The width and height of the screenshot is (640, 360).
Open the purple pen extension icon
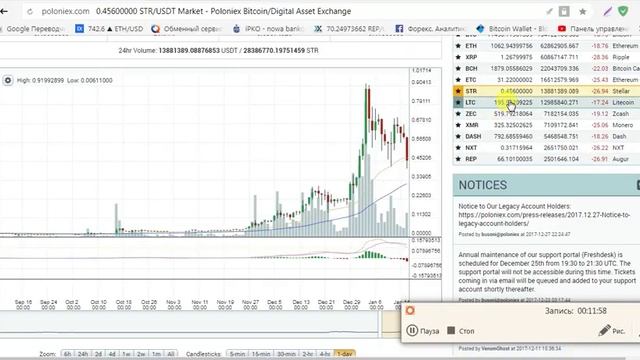(608, 11)
